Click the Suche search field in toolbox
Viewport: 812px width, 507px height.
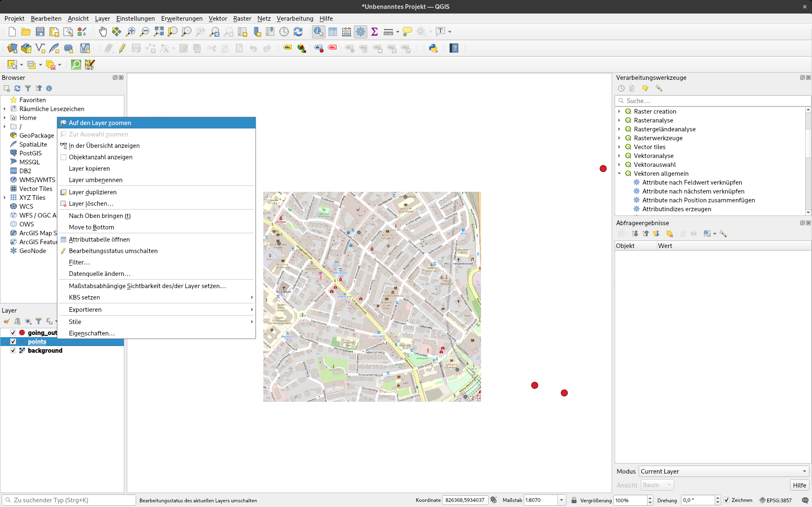click(x=714, y=101)
